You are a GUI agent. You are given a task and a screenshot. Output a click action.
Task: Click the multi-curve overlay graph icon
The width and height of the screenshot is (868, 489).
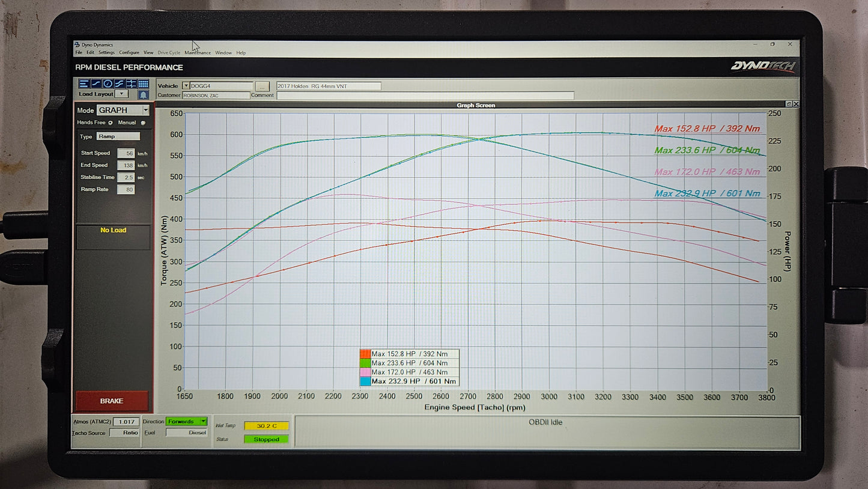click(120, 84)
